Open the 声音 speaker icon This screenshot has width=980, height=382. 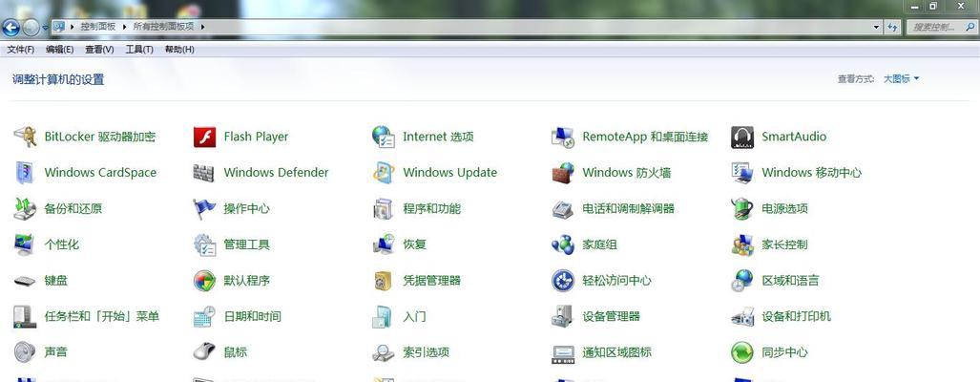pos(25,352)
